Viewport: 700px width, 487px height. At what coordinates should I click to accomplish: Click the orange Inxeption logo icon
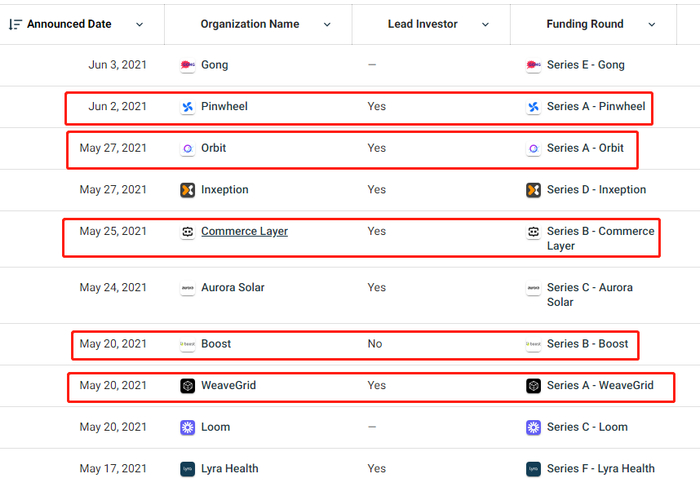(x=187, y=190)
